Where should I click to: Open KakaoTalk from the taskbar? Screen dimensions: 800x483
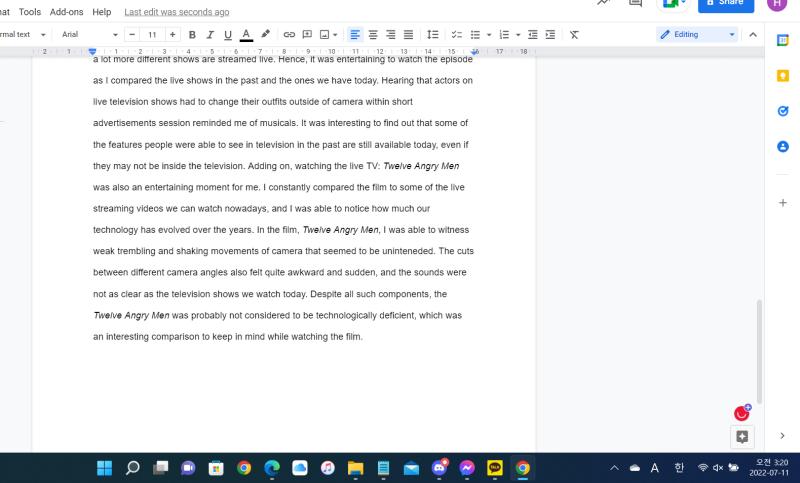[494, 468]
